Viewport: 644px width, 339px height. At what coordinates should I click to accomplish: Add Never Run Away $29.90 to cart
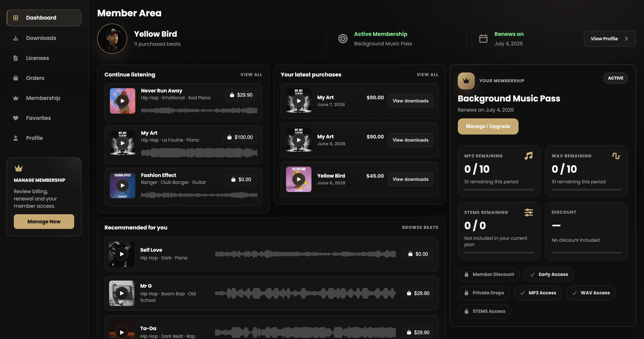(241, 95)
